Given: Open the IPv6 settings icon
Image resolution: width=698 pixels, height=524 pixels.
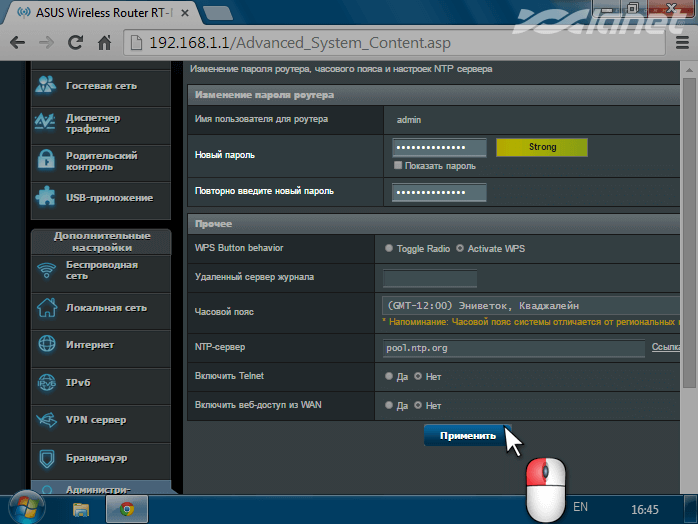Looking at the screenshot, I should [46, 382].
